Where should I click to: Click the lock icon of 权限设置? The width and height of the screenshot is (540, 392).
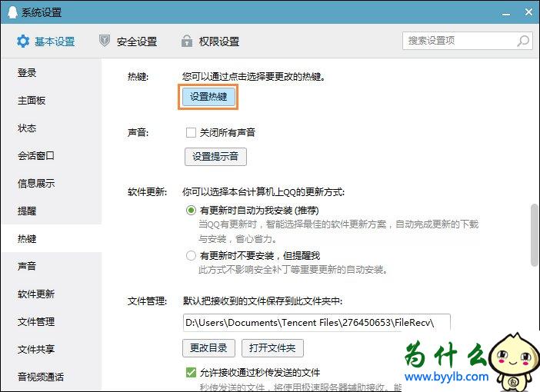coord(187,41)
